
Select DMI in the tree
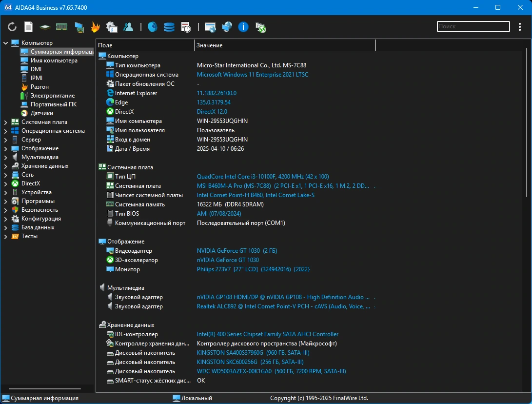coord(36,69)
